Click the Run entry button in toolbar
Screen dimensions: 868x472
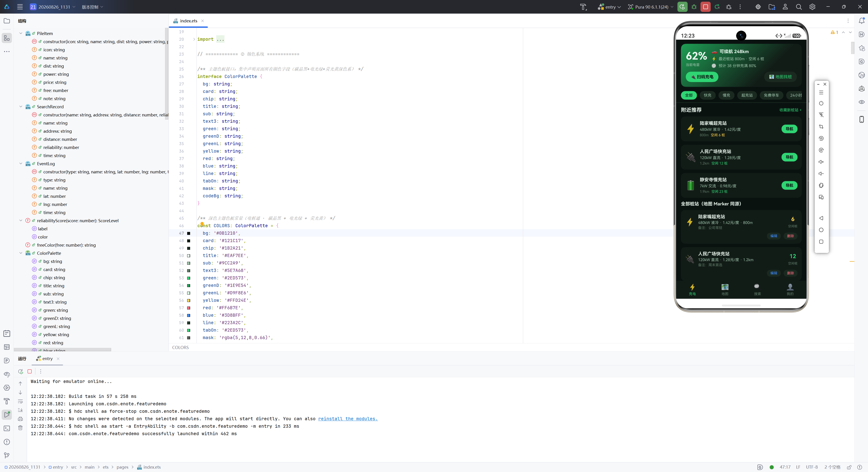tap(682, 7)
